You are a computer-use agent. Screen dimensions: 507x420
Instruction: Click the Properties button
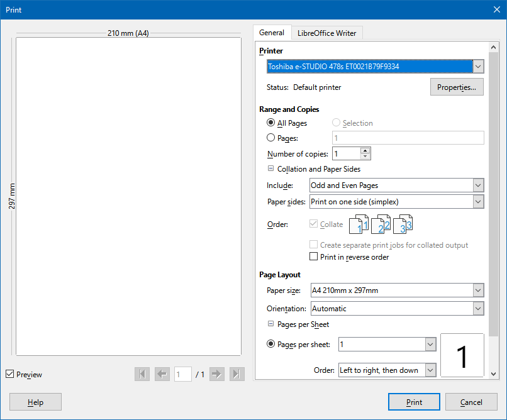[x=457, y=87]
